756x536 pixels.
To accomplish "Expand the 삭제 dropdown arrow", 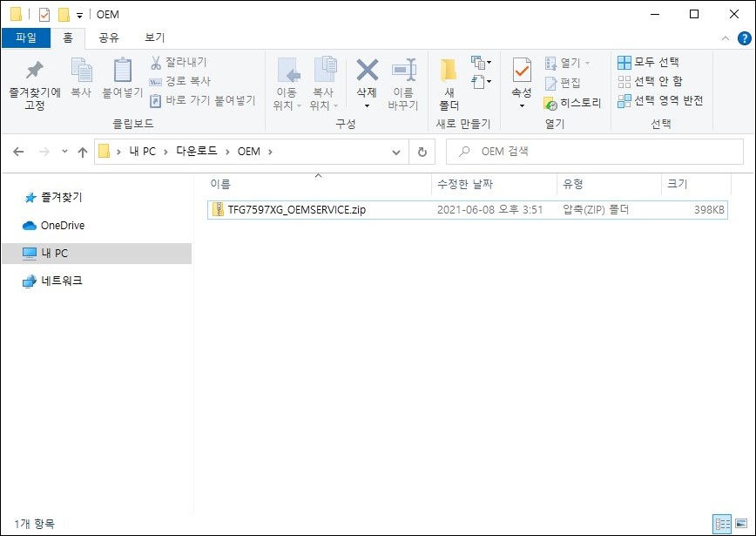I will click(x=367, y=105).
